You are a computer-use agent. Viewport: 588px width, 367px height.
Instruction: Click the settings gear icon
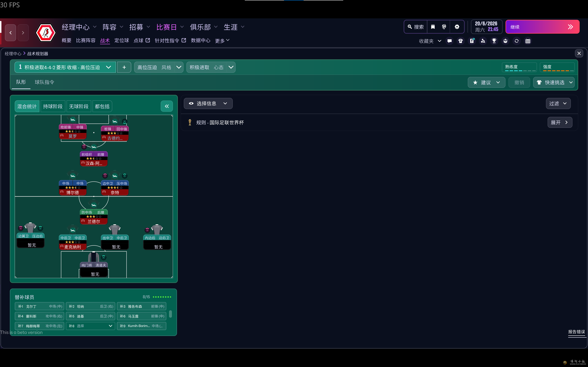457,27
